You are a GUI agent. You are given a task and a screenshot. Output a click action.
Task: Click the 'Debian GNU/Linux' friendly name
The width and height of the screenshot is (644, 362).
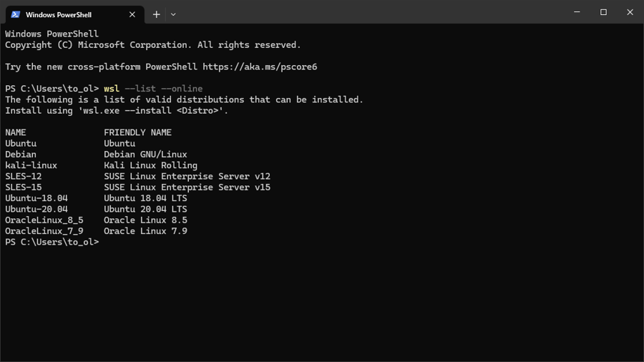click(x=145, y=155)
